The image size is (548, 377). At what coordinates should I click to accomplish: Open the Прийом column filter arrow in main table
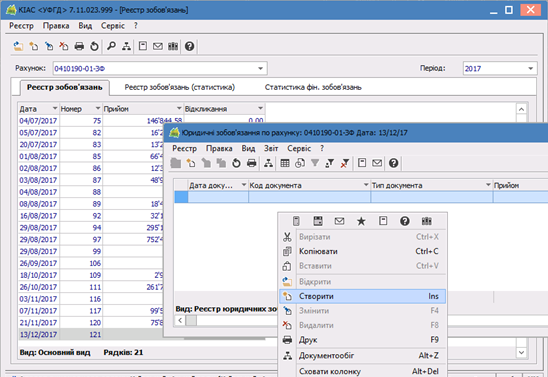[179, 108]
